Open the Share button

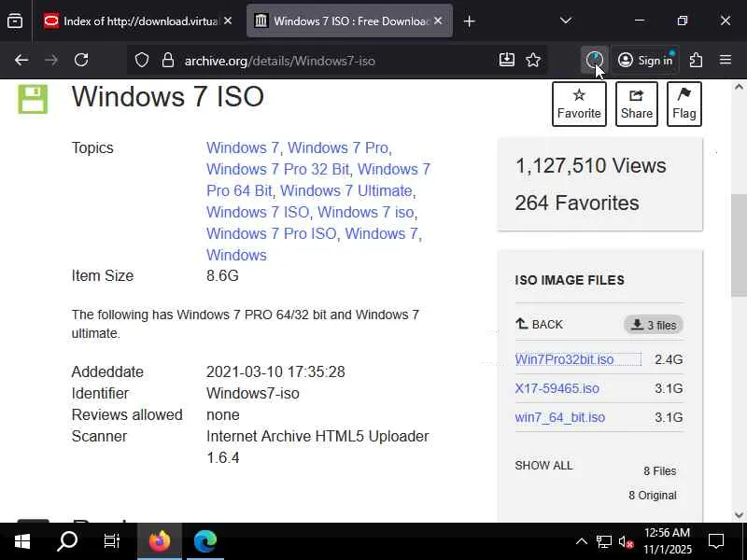click(637, 104)
